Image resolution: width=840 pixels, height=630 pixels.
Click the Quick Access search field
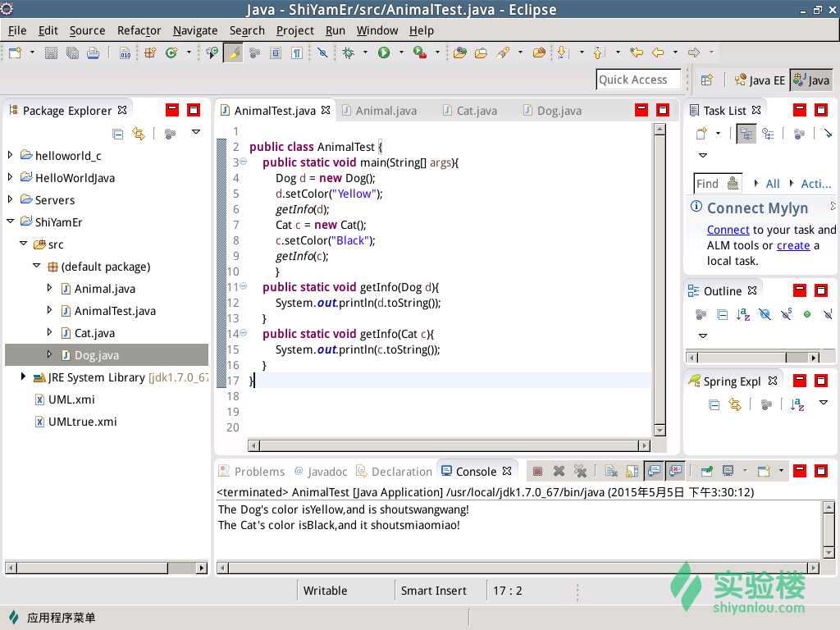(638, 80)
